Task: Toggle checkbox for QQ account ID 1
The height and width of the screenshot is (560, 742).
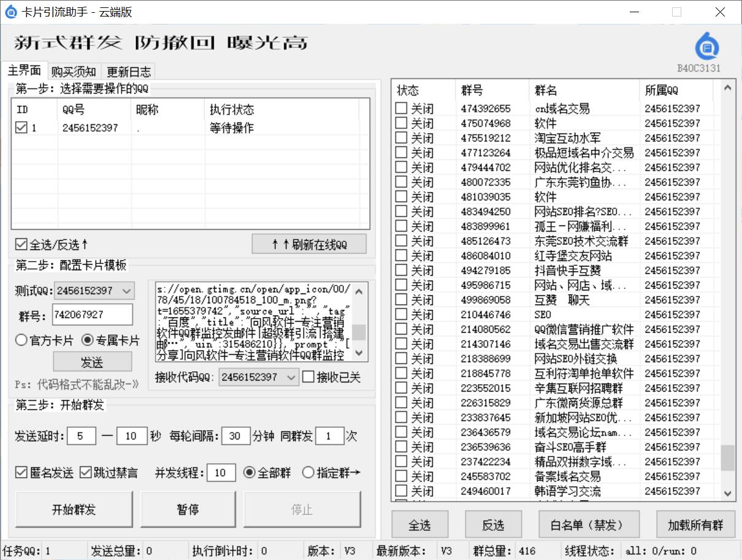Action: [21, 127]
